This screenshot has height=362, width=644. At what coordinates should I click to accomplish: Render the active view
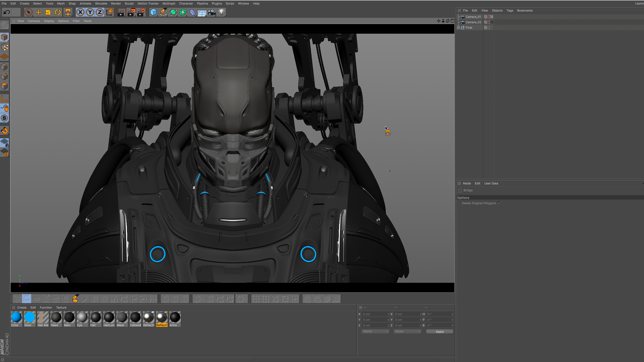[x=122, y=12]
